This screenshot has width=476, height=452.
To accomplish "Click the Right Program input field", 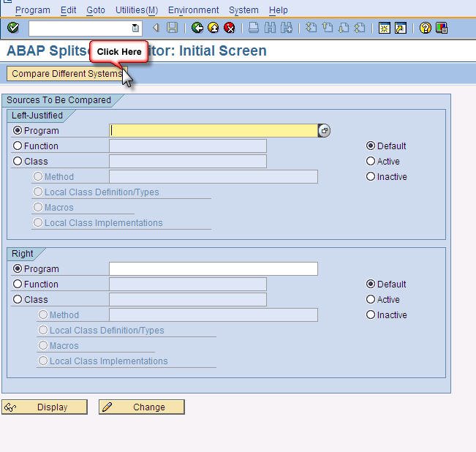I will [x=214, y=268].
